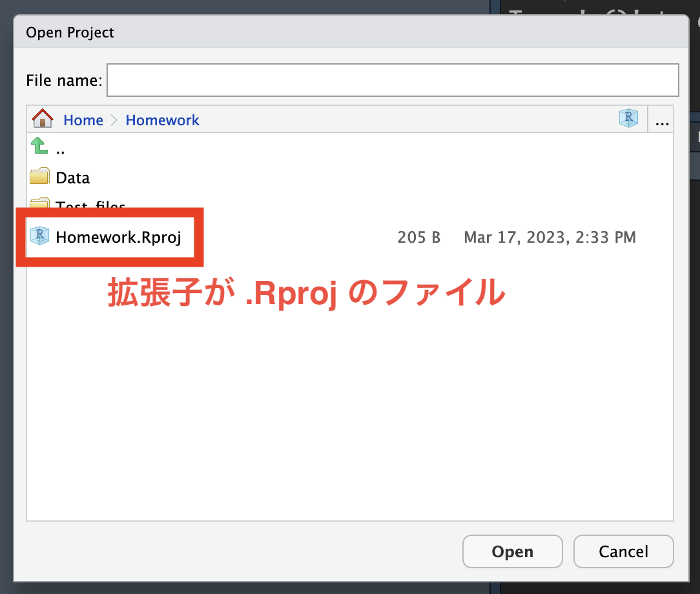Viewport: 700px width, 594px height.
Task: Dismiss the dialog with Cancel
Action: click(x=623, y=552)
